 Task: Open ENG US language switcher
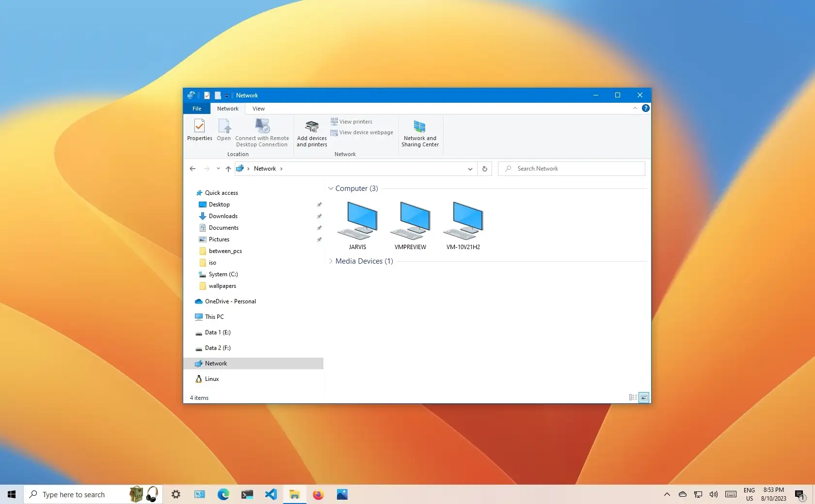(x=750, y=494)
